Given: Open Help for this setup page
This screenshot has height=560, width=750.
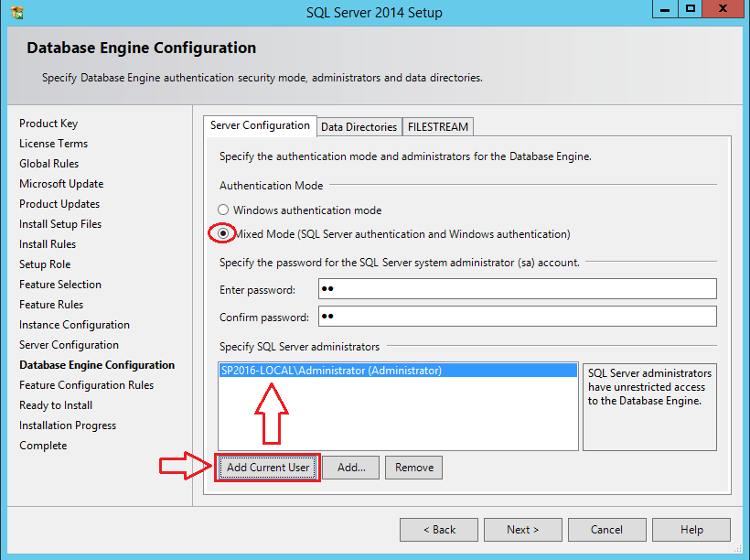Looking at the screenshot, I should tap(691, 530).
